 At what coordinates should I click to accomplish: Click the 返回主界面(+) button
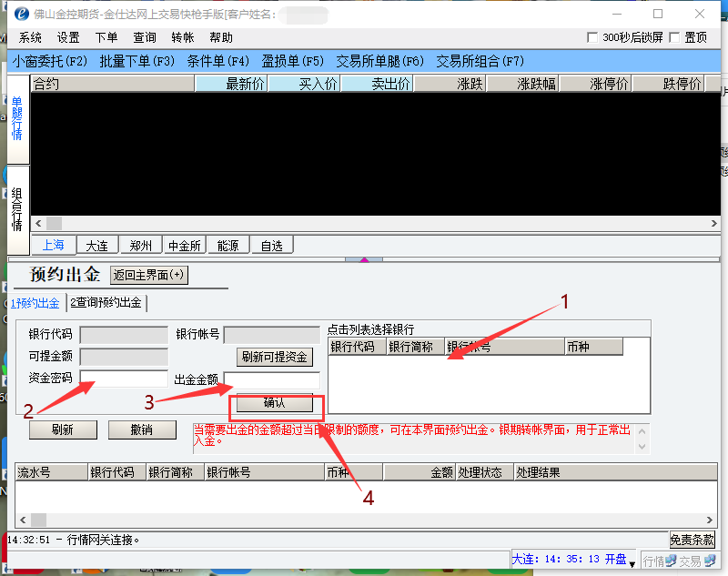coord(149,275)
